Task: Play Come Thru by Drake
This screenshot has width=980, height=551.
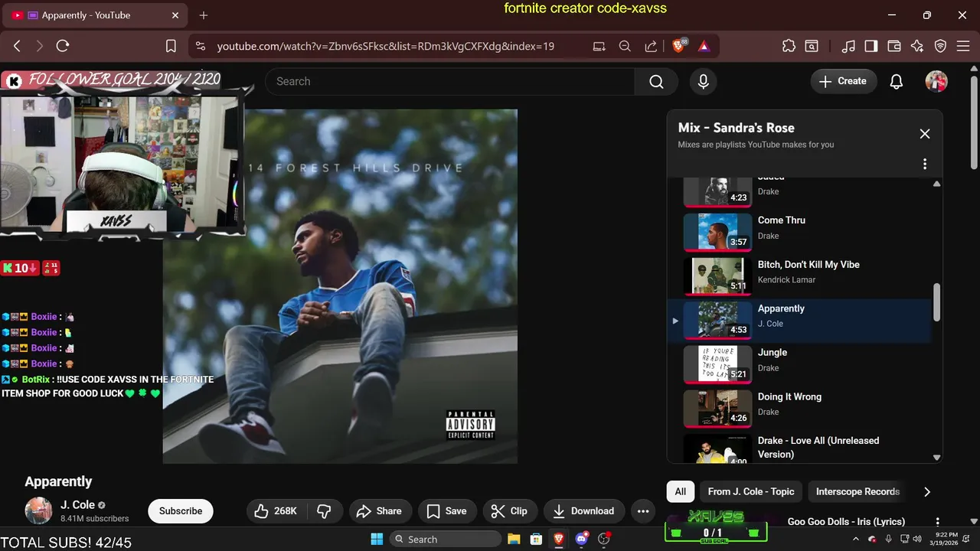Action: coord(800,232)
